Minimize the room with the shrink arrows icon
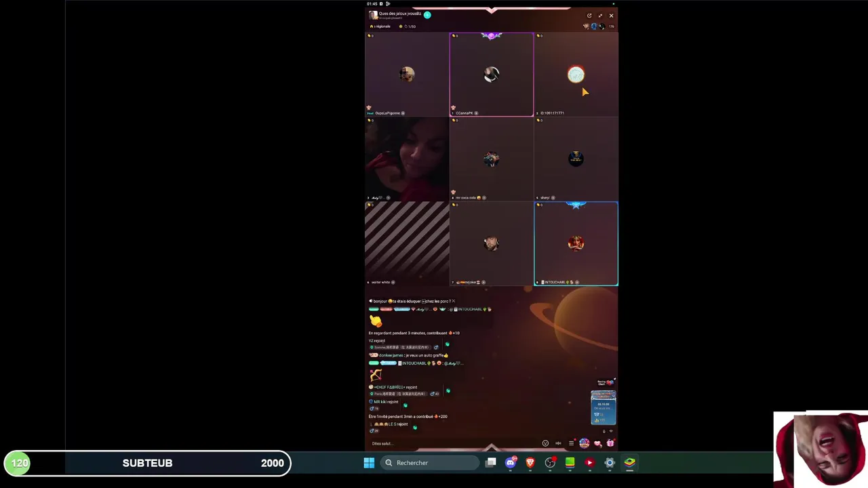Image resolution: width=868 pixels, height=488 pixels. [x=600, y=16]
